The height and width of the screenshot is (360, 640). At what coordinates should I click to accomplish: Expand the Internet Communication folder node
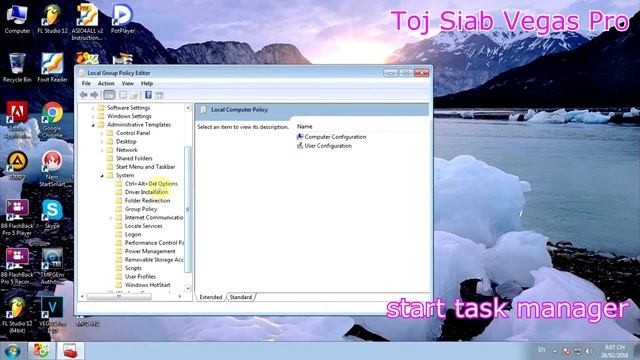point(111,218)
